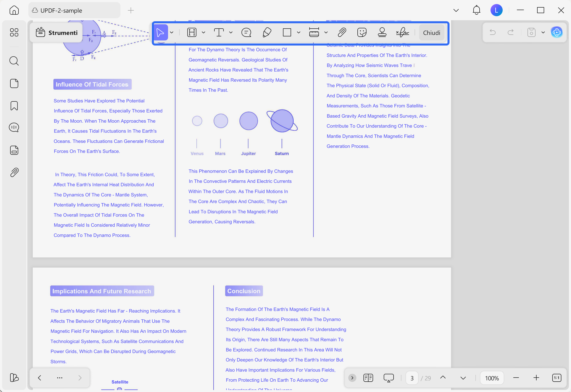The height and width of the screenshot is (392, 571).
Task: Select the sticky note comment tool
Action: [x=246, y=33]
